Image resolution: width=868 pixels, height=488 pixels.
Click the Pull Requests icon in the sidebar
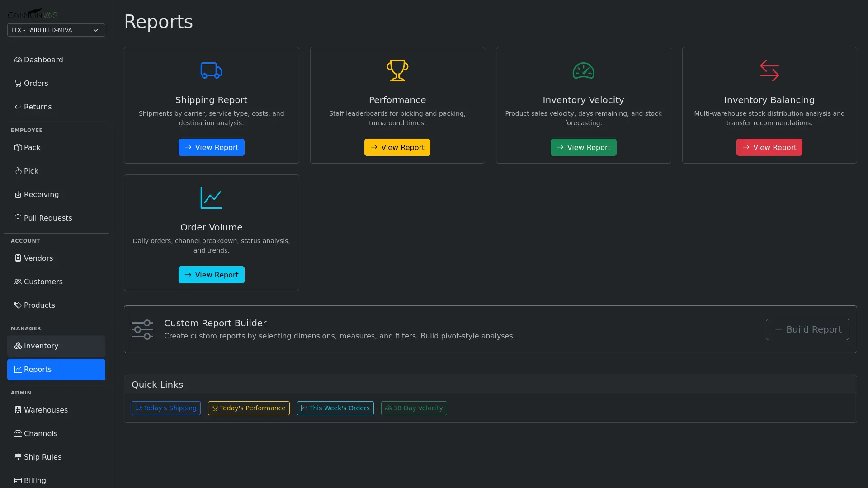pos(18,218)
